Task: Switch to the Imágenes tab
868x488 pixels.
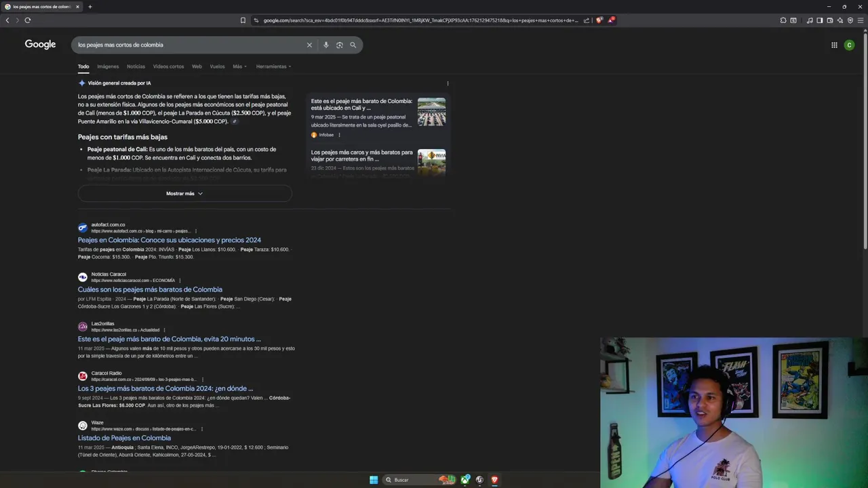Action: pyautogui.click(x=108, y=66)
